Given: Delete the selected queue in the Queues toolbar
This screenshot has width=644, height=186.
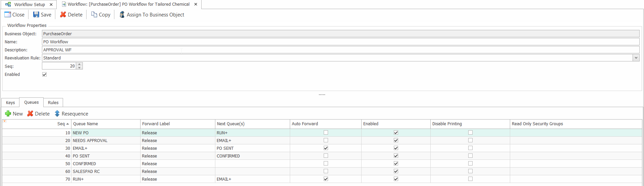Looking at the screenshot, I should coord(31,114).
